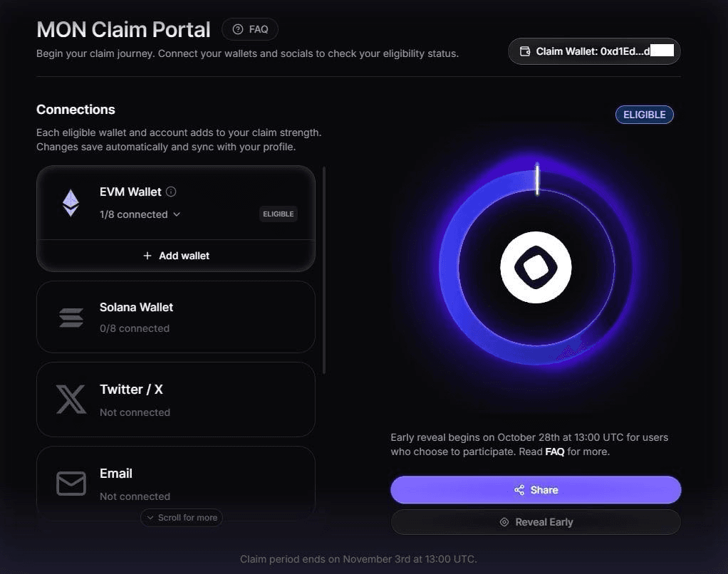
Task: Click the Solana logo icon
Action: point(71,317)
